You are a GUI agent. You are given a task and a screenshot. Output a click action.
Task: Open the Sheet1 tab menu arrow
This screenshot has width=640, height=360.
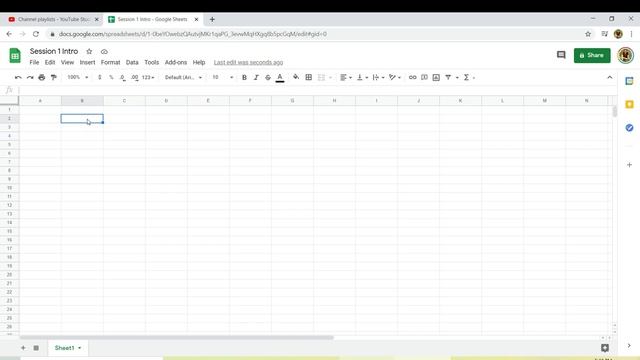80,348
